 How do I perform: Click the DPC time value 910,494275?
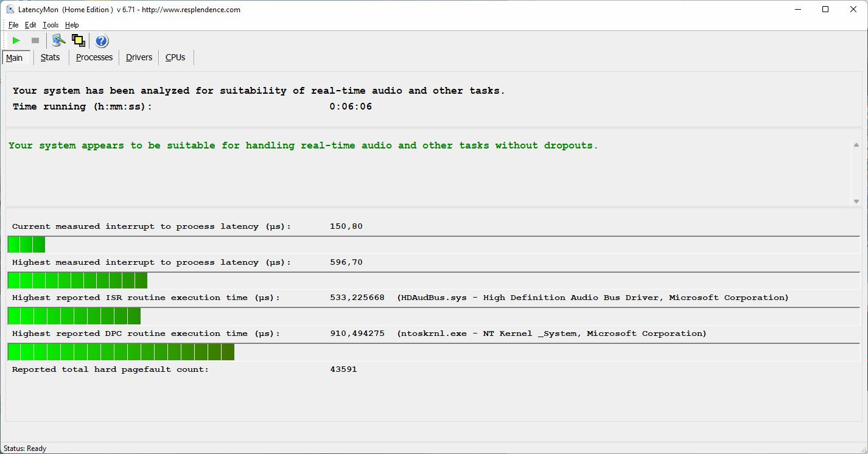click(357, 334)
